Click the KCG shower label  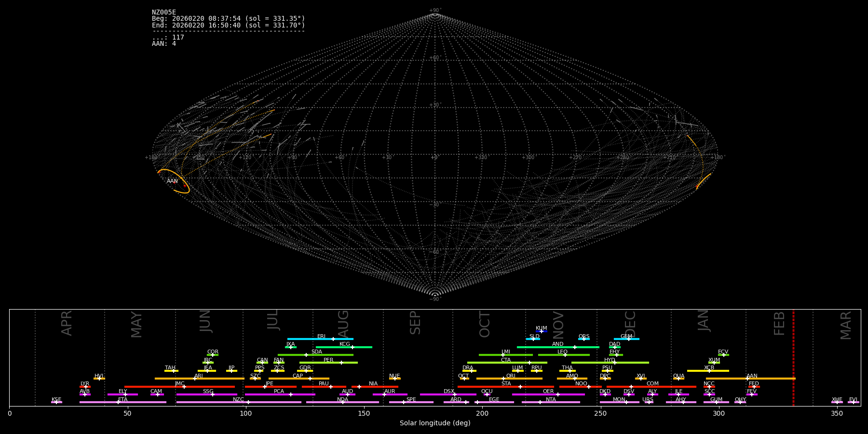(345, 344)
